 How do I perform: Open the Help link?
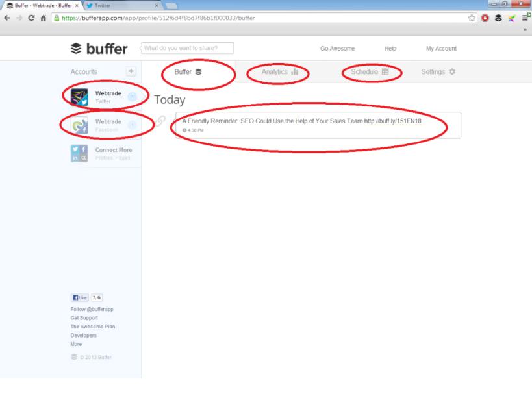point(390,49)
